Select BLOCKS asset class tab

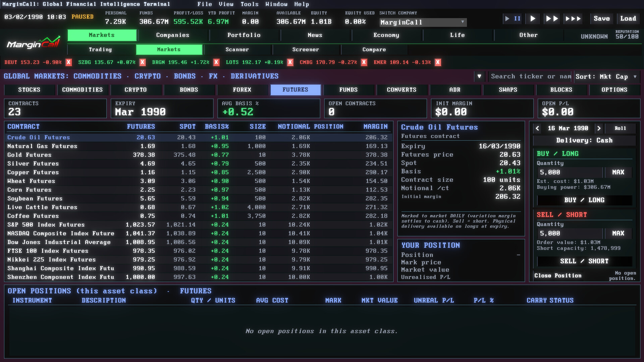pyautogui.click(x=561, y=90)
